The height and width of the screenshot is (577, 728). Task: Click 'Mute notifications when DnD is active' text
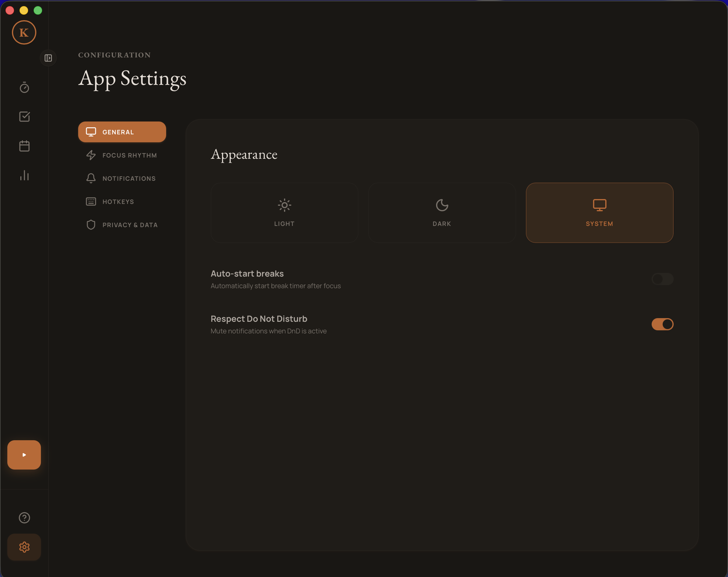point(268,331)
